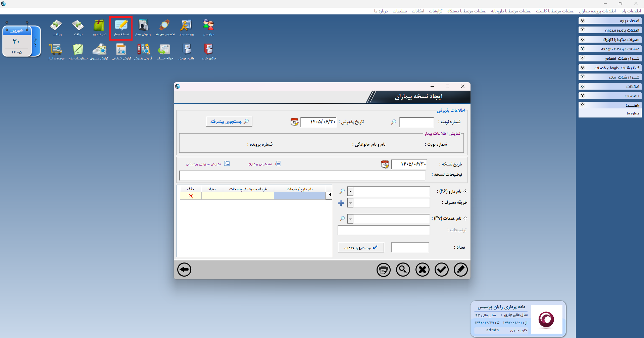The height and width of the screenshot is (338, 644).
Task: Open the نسخه بیمار prescription icon
Action: (121, 28)
